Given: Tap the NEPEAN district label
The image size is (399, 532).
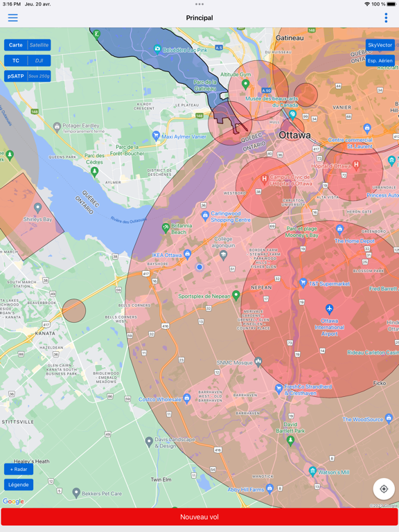Looking at the screenshot, I should [261, 287].
